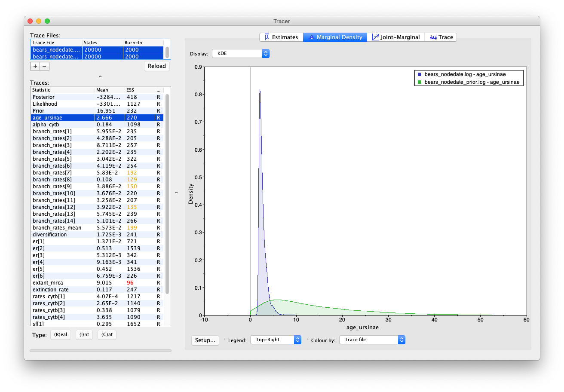The width and height of the screenshot is (564, 392).
Task: Click the blue bears_nodedate.log legend swatch
Action: [419, 74]
